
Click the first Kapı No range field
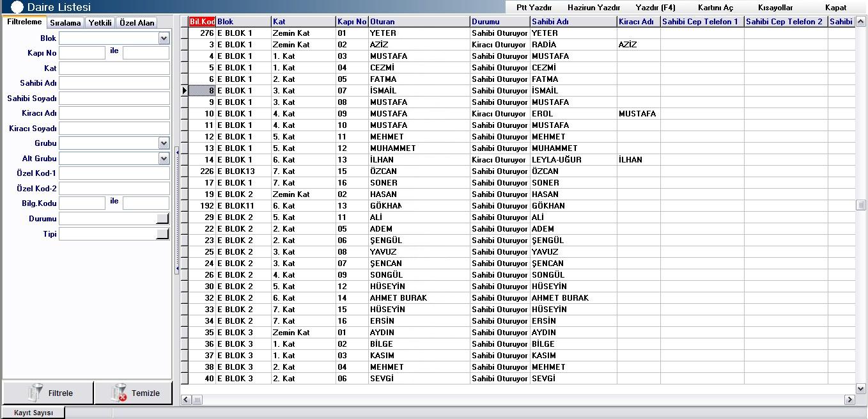[82, 53]
